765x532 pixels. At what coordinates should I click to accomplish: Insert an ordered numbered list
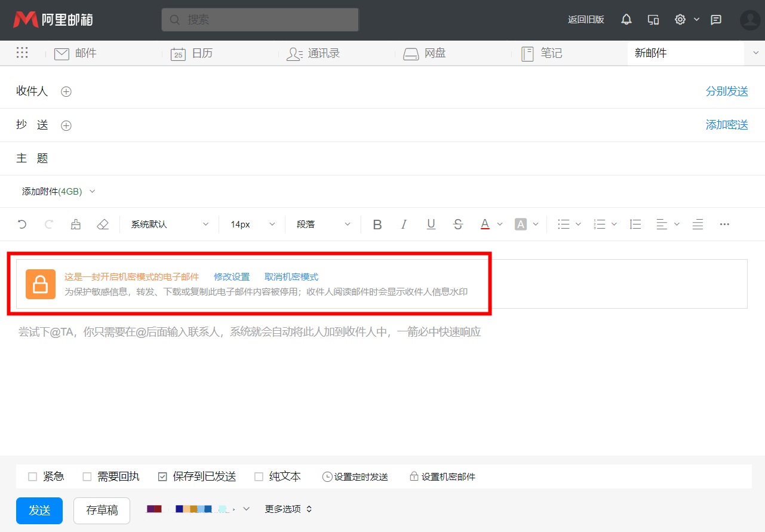point(600,225)
